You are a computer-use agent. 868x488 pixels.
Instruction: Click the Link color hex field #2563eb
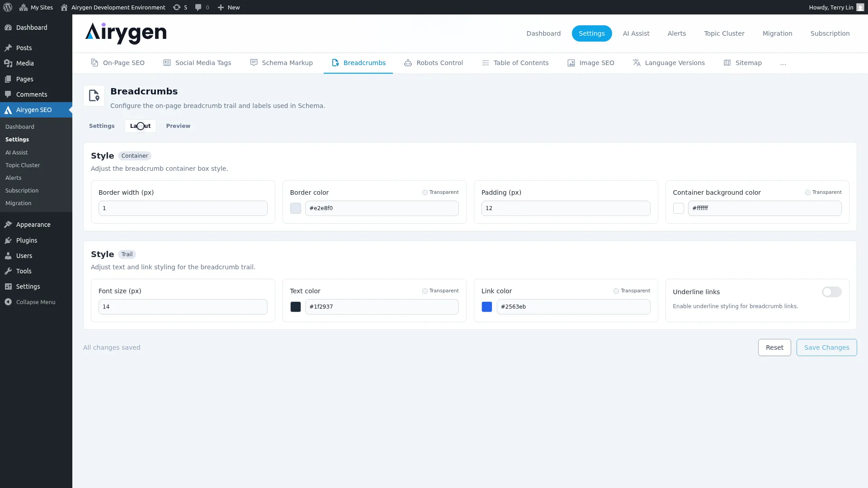[x=573, y=307]
